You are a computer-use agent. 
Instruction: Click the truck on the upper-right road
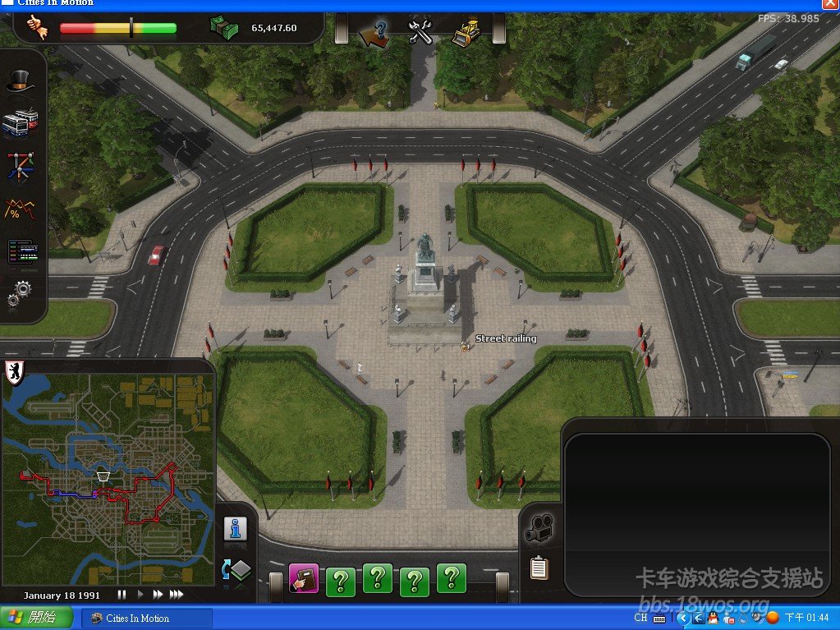click(x=755, y=52)
